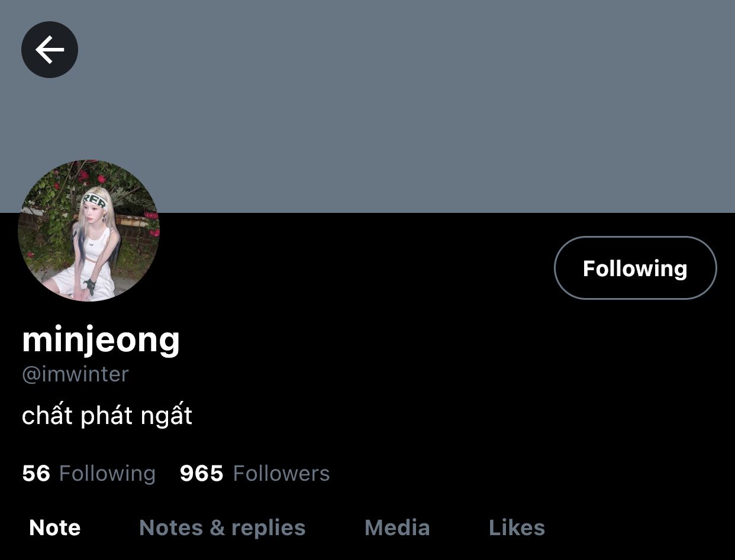The image size is (735, 560).
Task: Open minjeong's circular profile picture
Action: 89,231
